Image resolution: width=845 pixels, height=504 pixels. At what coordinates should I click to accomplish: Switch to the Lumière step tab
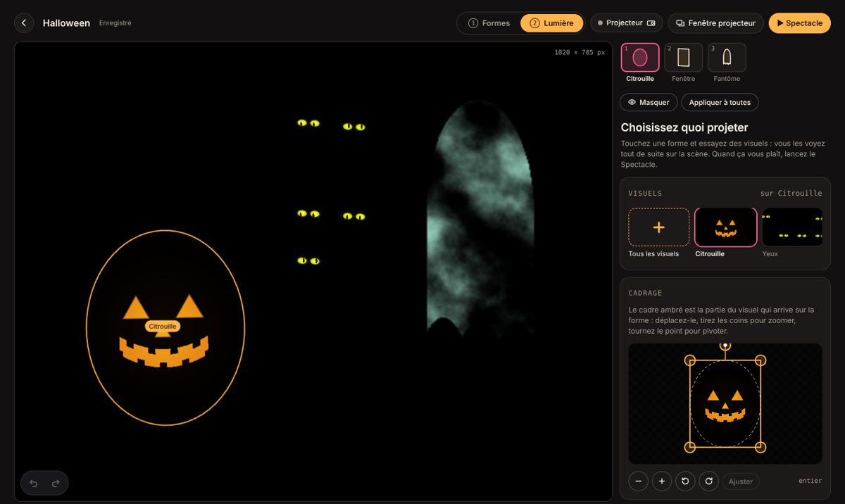(x=552, y=23)
